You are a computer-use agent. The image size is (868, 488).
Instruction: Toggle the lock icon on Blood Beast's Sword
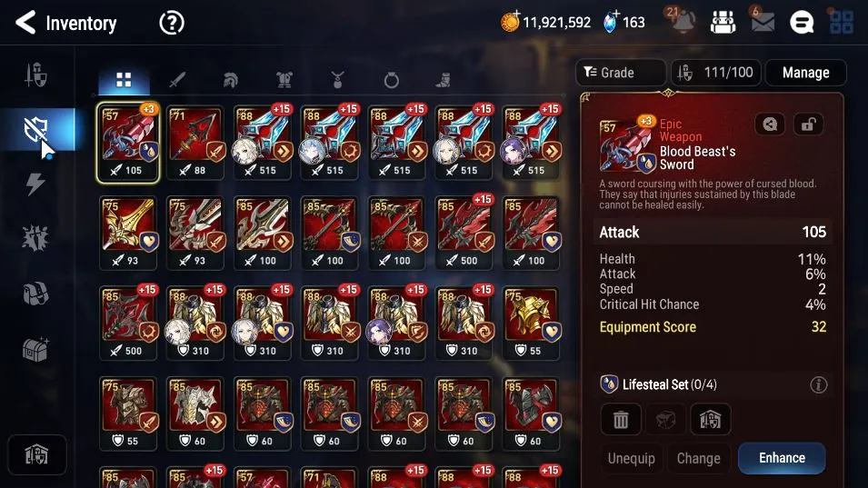(808, 124)
